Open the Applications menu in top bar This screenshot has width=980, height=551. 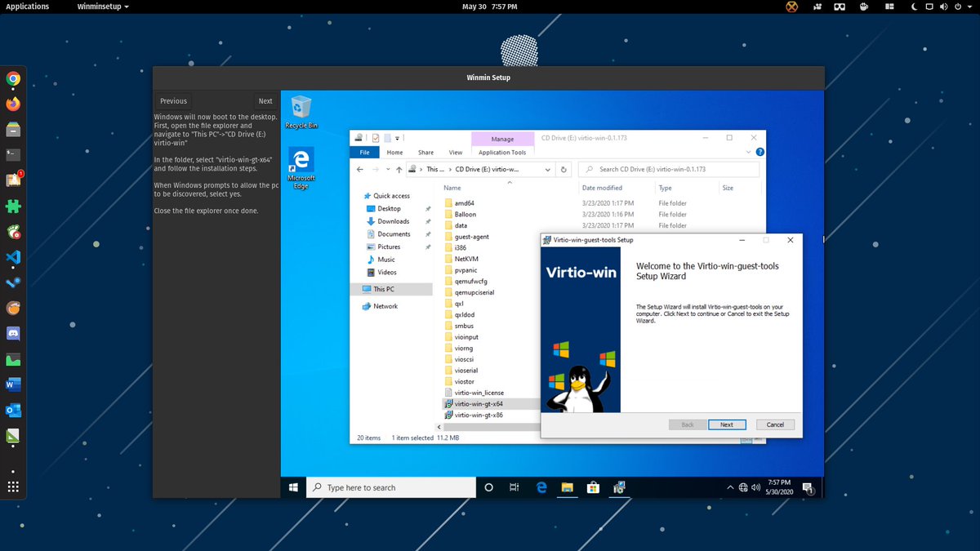pyautogui.click(x=27, y=7)
